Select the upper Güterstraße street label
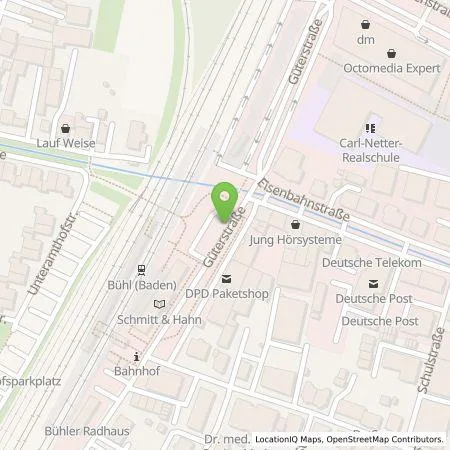This screenshot has width=450, height=450. (x=306, y=52)
